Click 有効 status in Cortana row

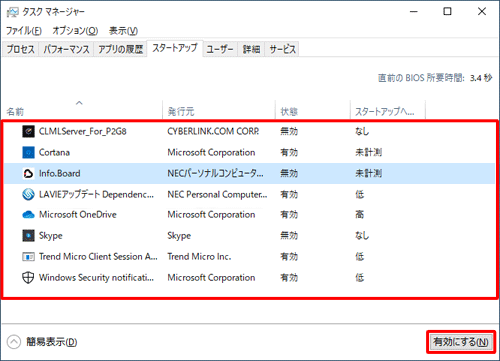coord(289,152)
